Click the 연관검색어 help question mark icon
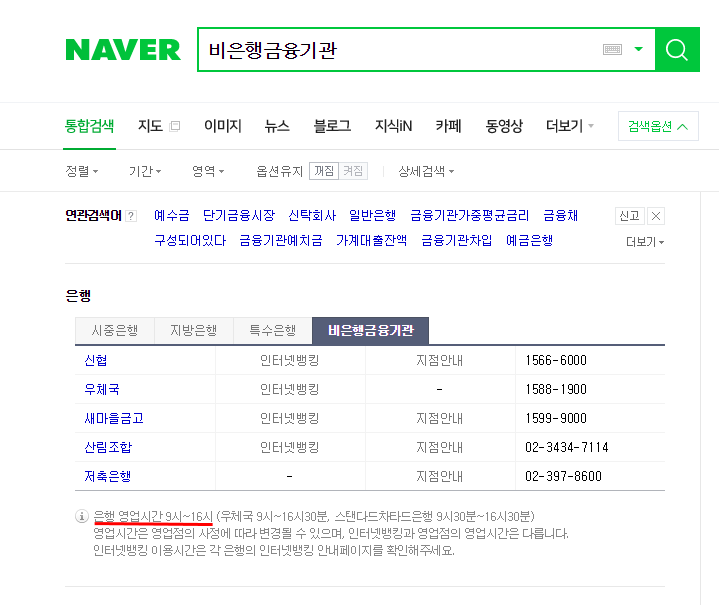Image resolution: width=719 pixels, height=605 pixels. (x=131, y=216)
